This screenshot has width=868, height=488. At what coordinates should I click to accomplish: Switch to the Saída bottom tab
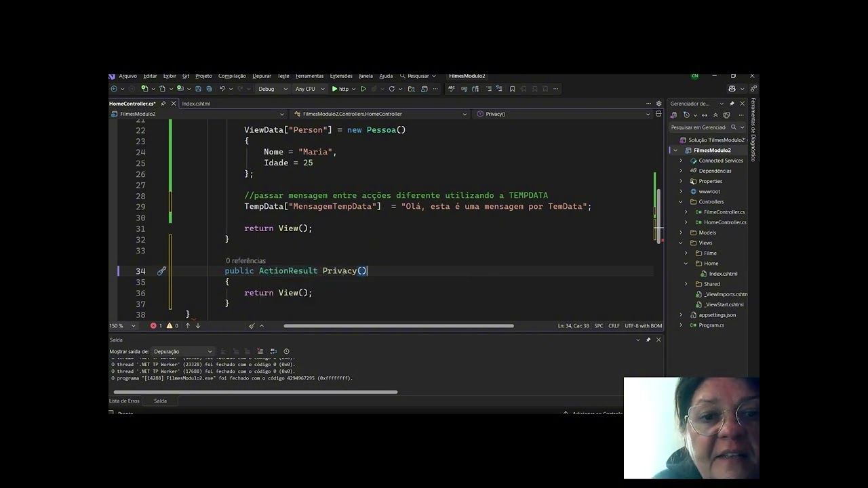pos(160,401)
